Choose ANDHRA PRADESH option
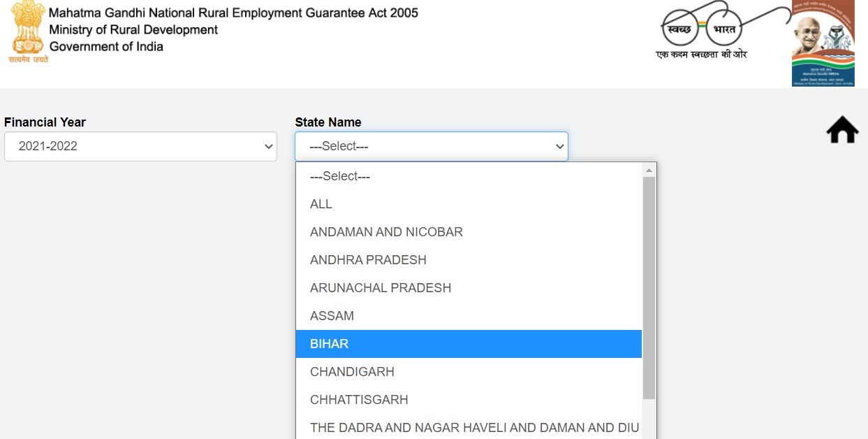Screen dimensions: 868x439 coord(469,260)
